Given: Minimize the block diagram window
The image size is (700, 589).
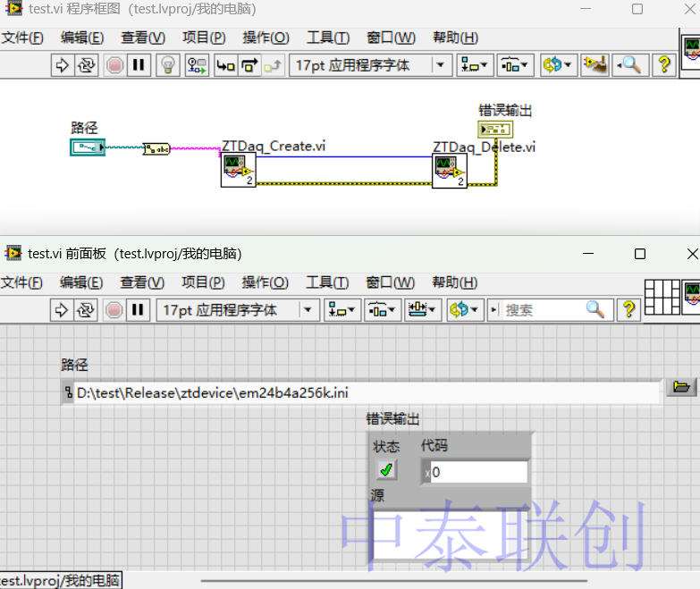Looking at the screenshot, I should pyautogui.click(x=586, y=9).
